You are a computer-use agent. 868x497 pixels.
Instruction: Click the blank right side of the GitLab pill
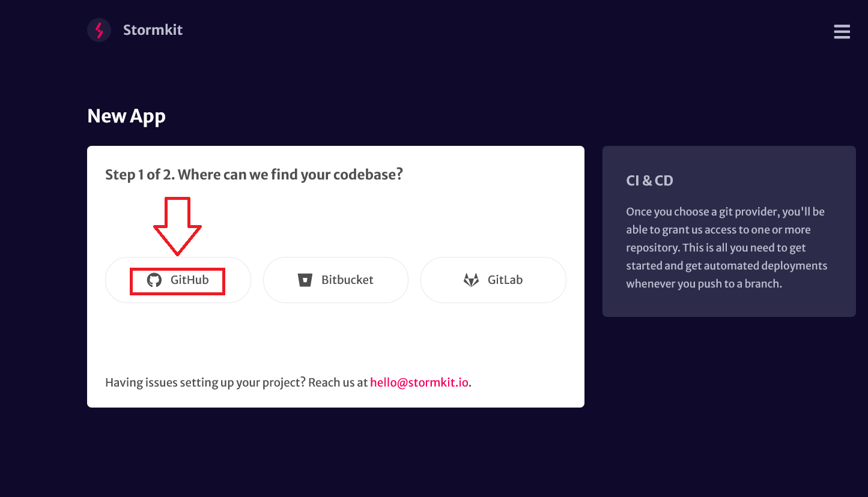point(544,280)
